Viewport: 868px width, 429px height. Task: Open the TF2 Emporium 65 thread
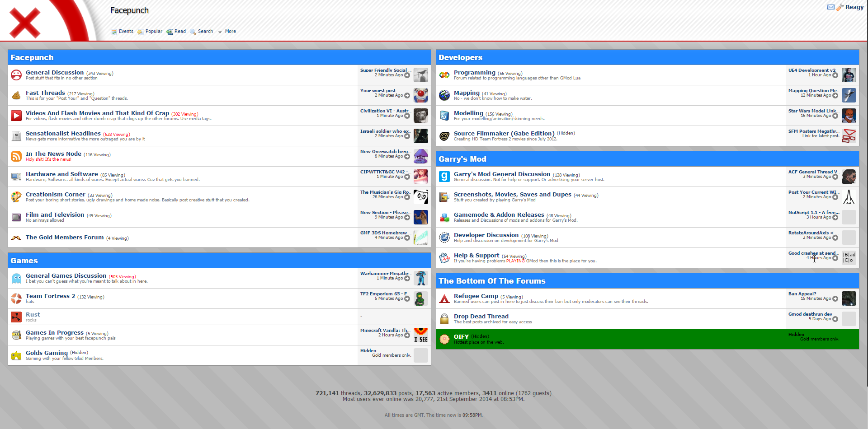tap(386, 294)
